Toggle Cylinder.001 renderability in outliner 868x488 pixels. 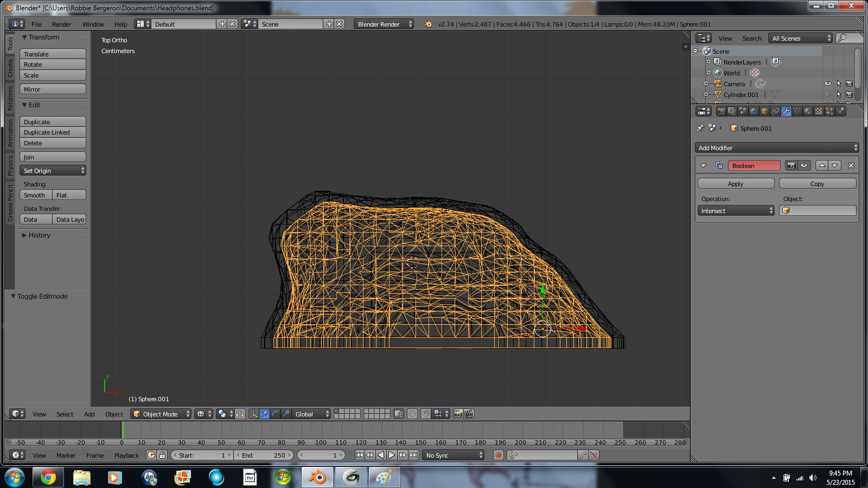pyautogui.click(x=850, y=94)
